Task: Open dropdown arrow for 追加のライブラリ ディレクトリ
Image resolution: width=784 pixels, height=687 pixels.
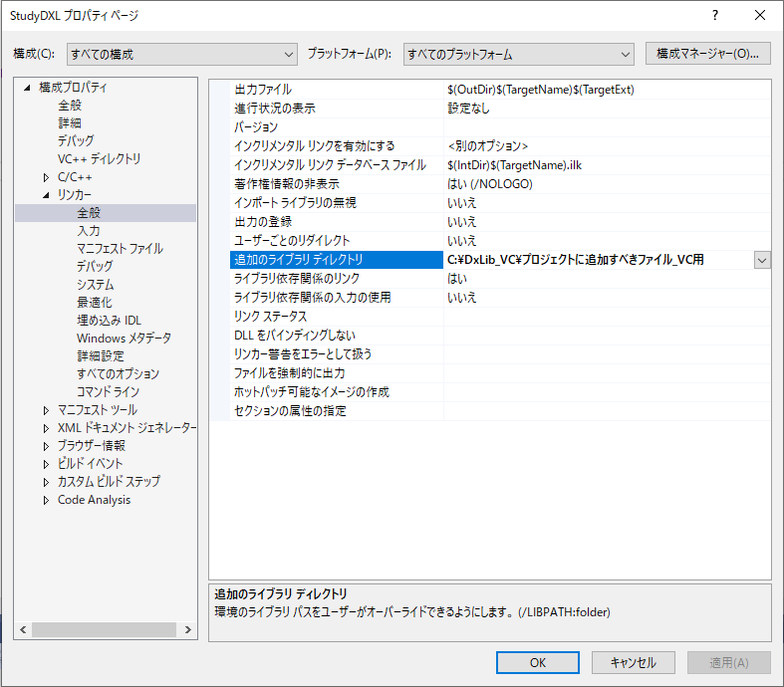Action: tap(762, 260)
